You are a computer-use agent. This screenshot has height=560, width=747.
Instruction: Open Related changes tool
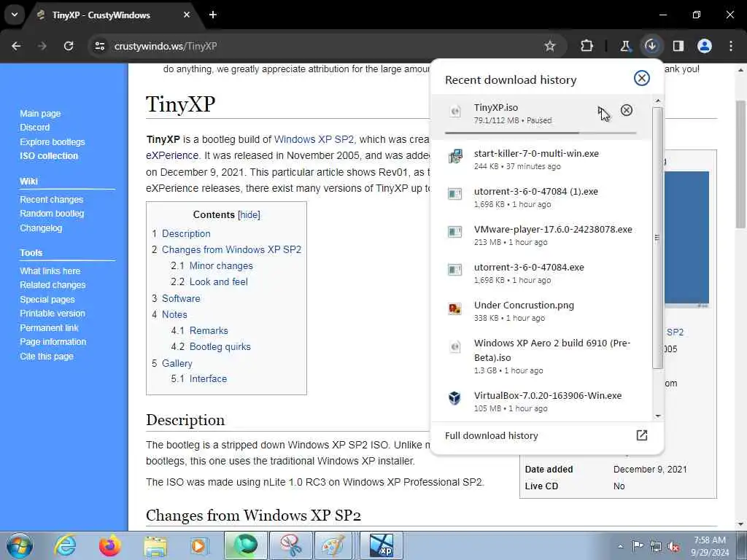pos(53,285)
